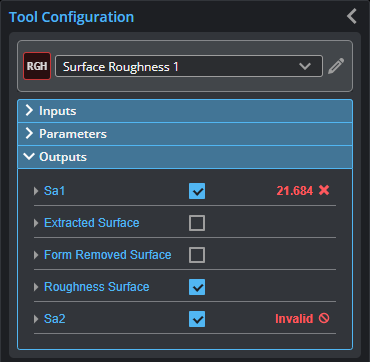Viewport: 370px width, 362px height.
Task: Click the Invalid prohibited icon beside Sa2
Action: click(324, 318)
